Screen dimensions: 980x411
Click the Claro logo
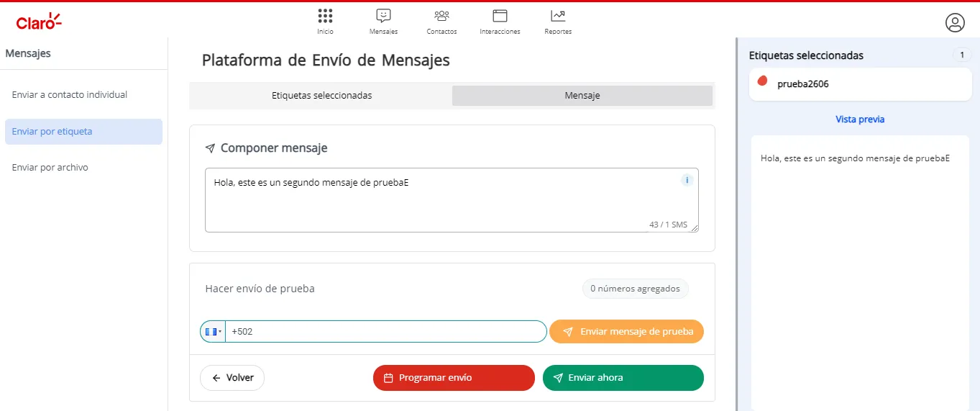pos(39,22)
